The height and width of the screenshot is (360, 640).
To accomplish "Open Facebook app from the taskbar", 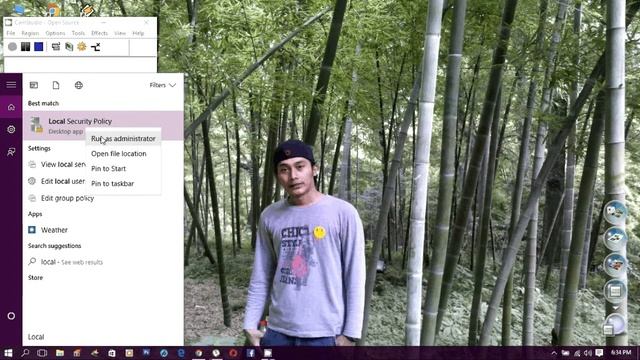I will 250,353.
